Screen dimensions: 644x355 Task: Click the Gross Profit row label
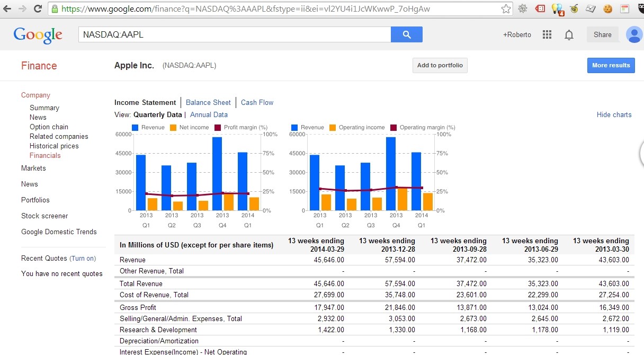138,308
